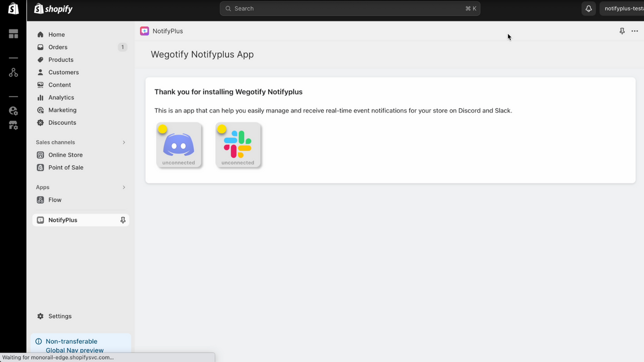Click the Online Store icon
Viewport: 644px width, 362px height.
click(x=40, y=155)
